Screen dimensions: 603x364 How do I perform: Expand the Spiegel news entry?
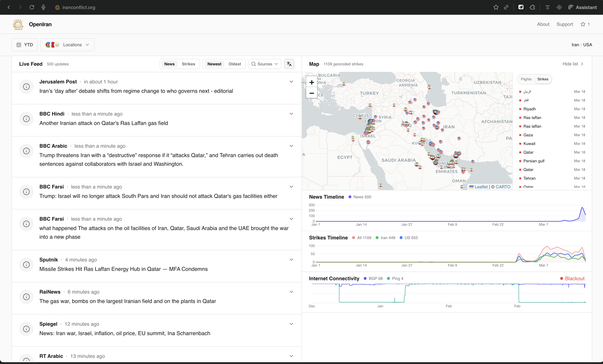(291, 324)
